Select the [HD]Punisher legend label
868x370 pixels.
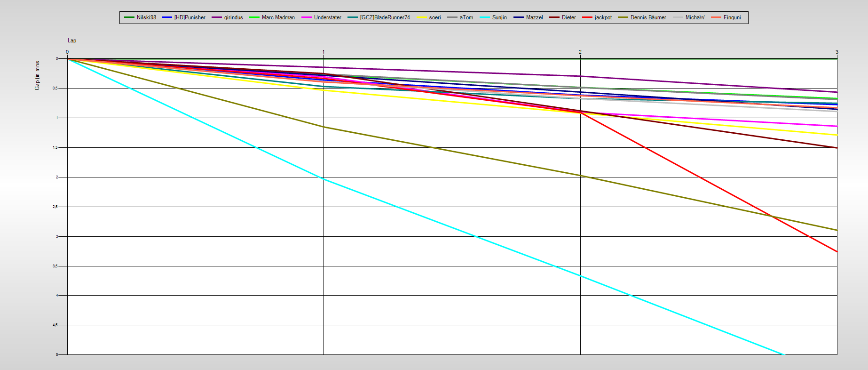(189, 17)
